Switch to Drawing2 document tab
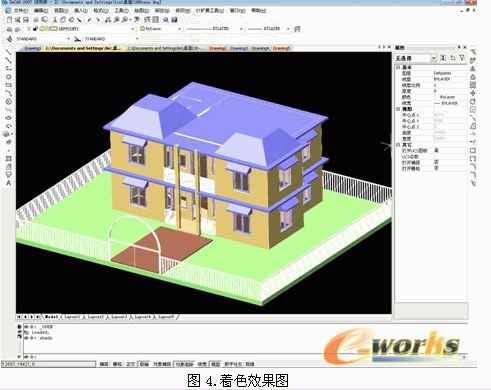Screen dimensions: 491x390 coord(218,48)
